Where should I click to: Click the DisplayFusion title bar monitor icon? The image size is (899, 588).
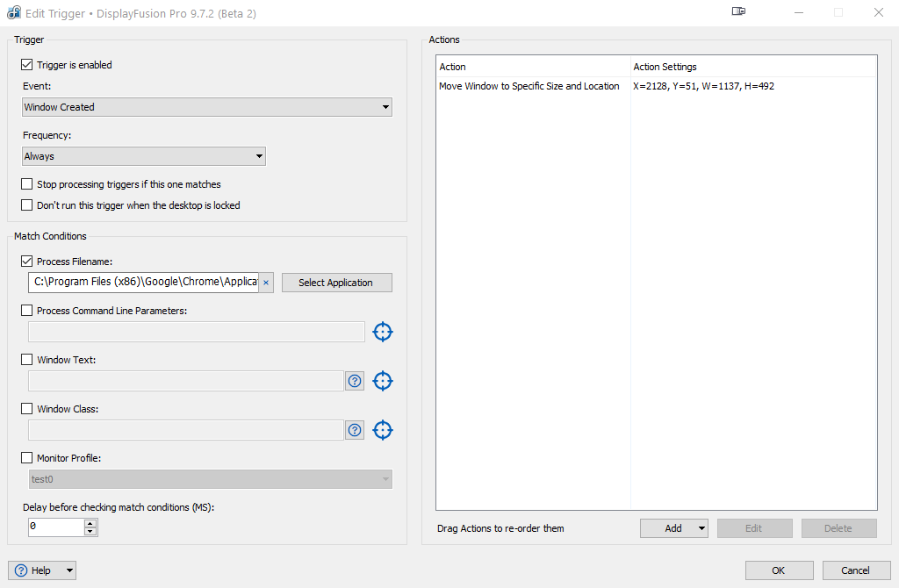click(x=738, y=12)
